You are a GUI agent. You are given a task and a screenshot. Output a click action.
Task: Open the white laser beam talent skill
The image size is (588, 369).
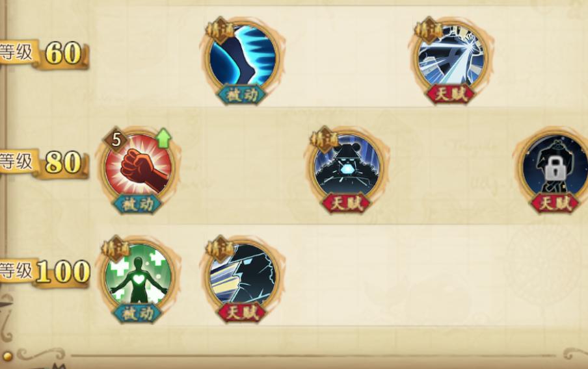(x=451, y=57)
